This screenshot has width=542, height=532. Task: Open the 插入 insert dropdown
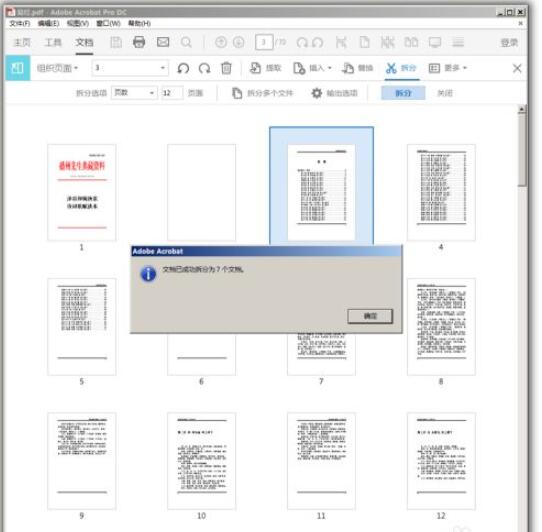click(x=312, y=68)
